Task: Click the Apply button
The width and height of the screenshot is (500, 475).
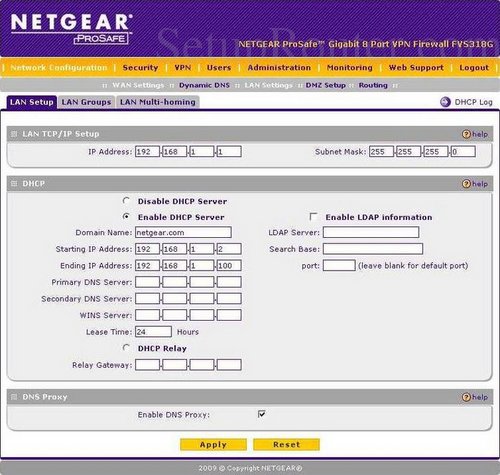Action: click(213, 445)
